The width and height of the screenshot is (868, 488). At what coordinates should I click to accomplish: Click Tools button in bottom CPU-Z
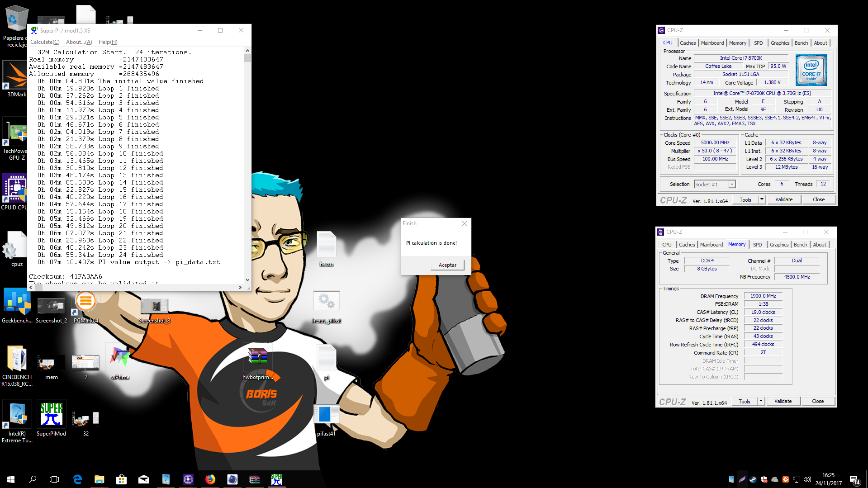point(744,401)
